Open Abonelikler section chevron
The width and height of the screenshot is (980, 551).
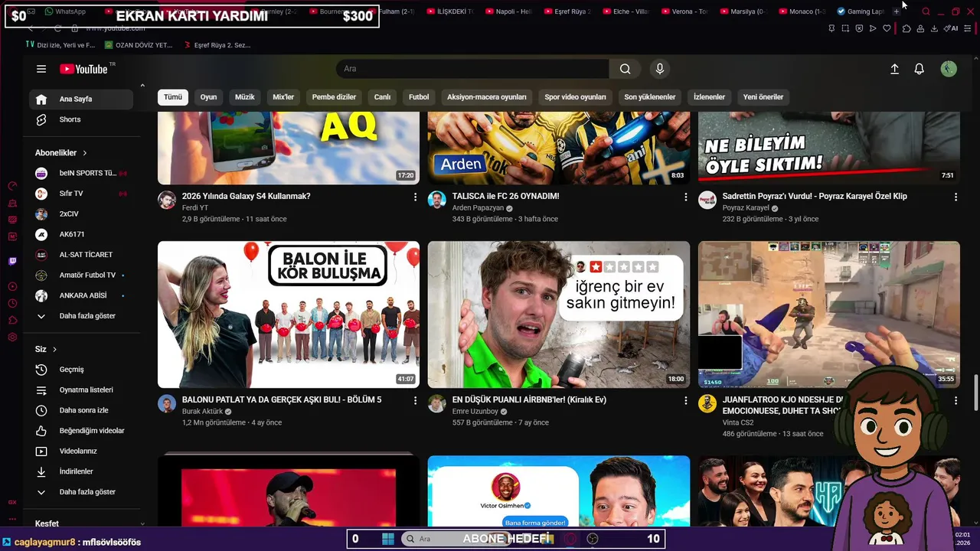(84, 153)
